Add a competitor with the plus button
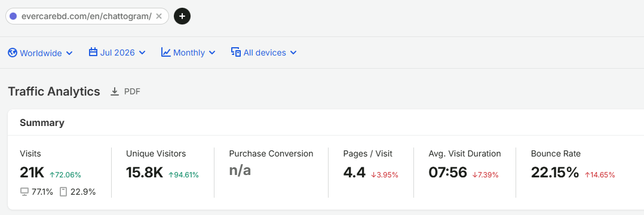644x215 pixels. click(182, 16)
